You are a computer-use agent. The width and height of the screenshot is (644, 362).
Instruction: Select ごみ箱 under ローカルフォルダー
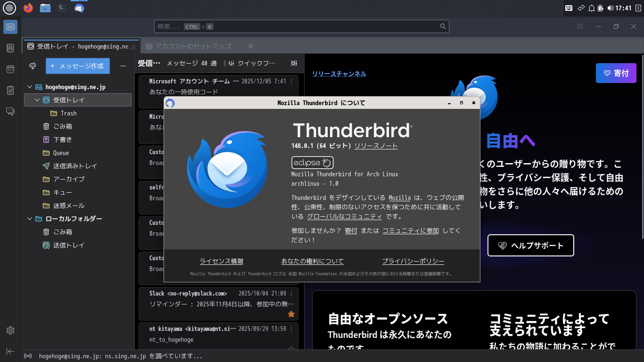[78, 232]
